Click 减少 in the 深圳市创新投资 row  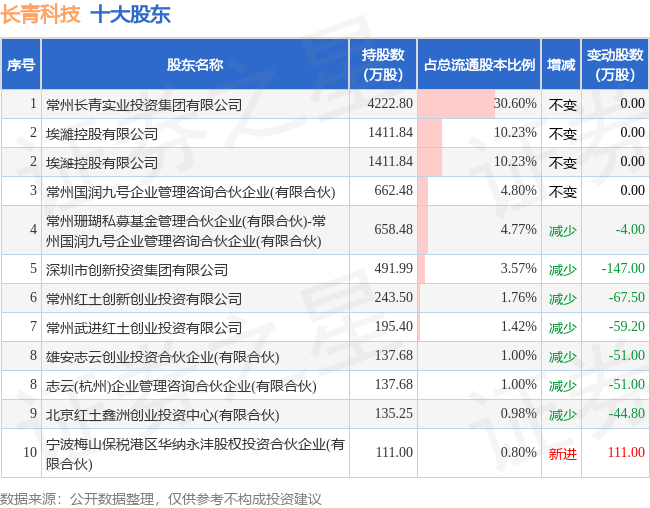pos(563,270)
